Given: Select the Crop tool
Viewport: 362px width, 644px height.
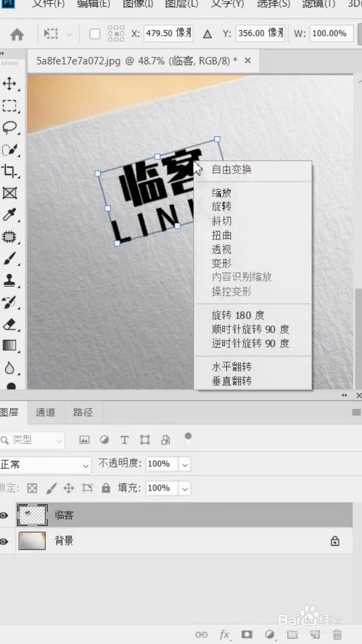Looking at the screenshot, I should click(10, 171).
